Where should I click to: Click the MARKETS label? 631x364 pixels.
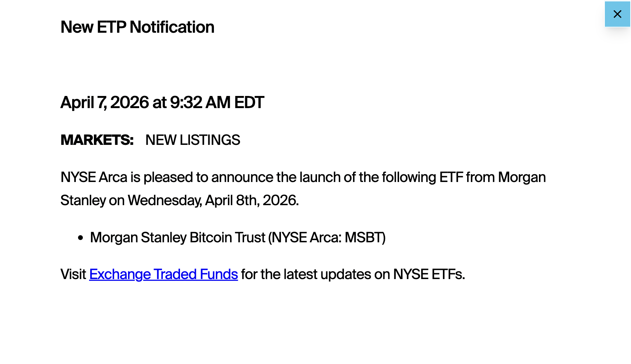[96, 140]
